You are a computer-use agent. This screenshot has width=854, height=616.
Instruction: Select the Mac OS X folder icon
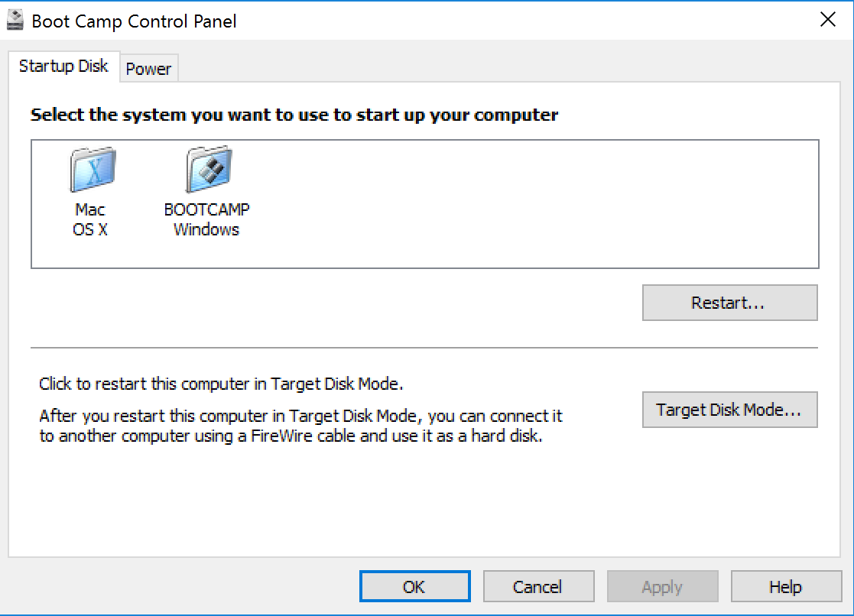[92, 170]
